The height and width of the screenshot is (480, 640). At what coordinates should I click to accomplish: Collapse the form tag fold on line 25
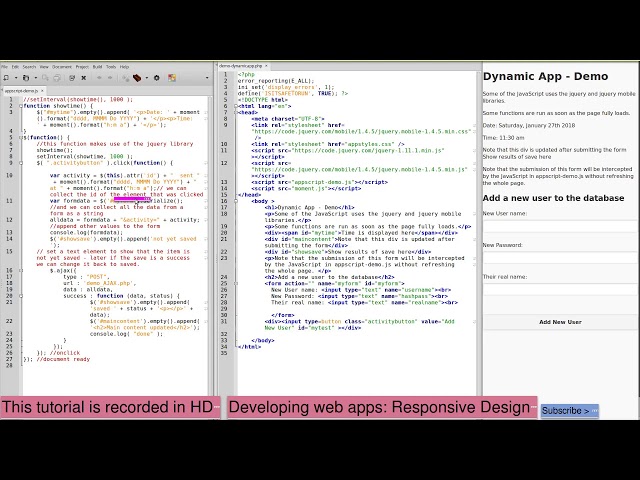[236, 283]
